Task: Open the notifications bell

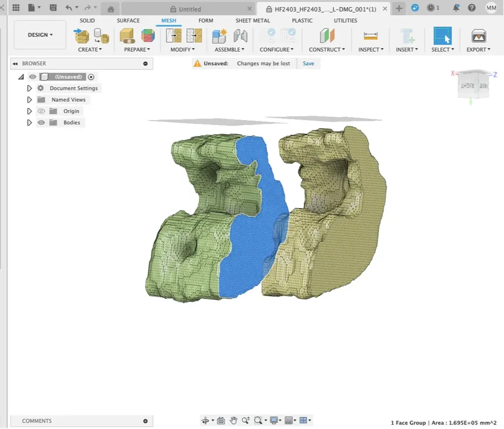Action: tap(456, 8)
